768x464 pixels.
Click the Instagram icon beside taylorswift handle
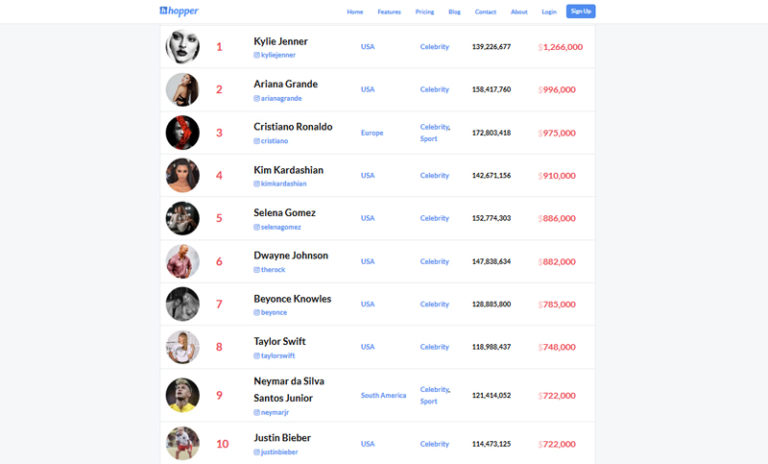[257, 356]
